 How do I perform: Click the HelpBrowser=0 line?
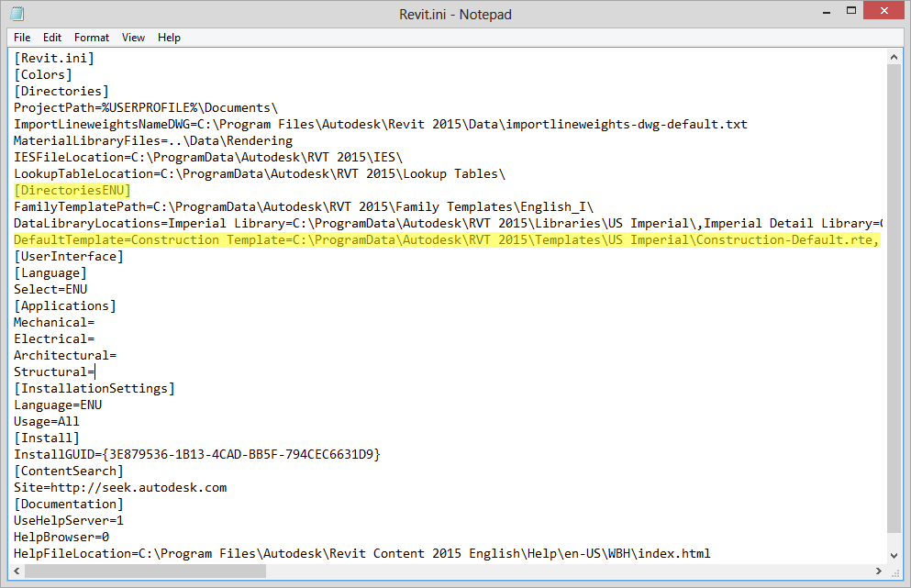click(61, 538)
